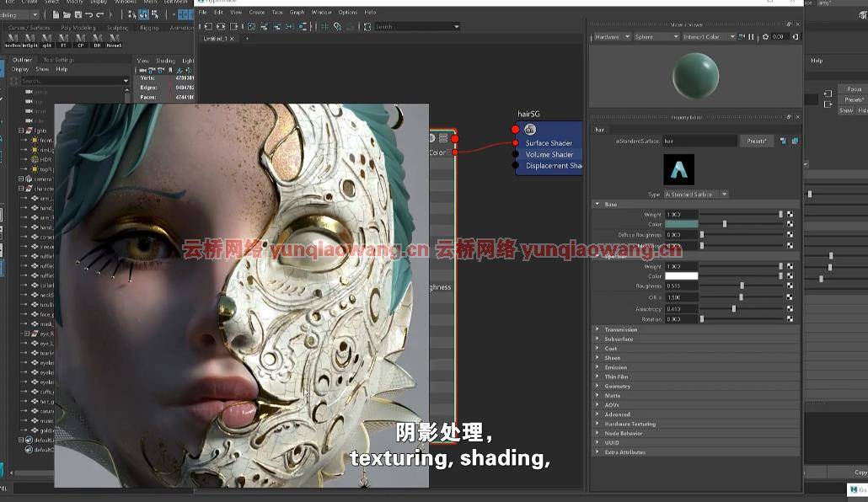
Task: Click the Outliner search field
Action: pyautogui.click(x=73, y=81)
